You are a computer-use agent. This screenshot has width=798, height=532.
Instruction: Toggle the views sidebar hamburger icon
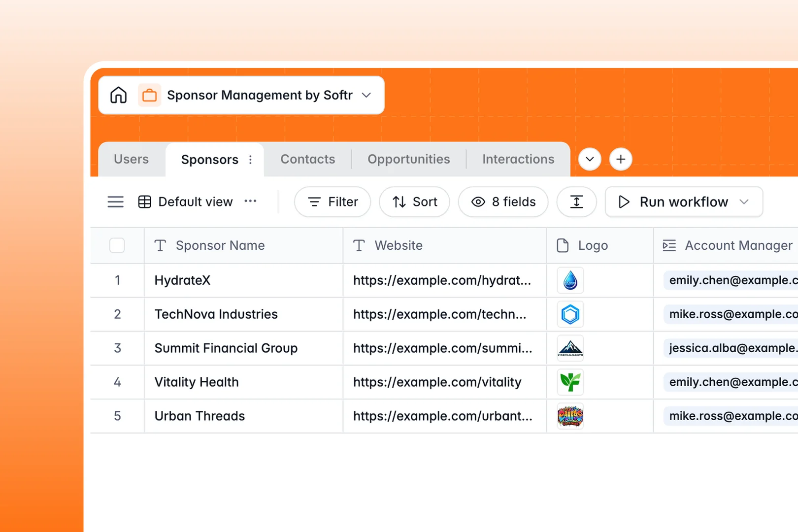click(x=116, y=202)
